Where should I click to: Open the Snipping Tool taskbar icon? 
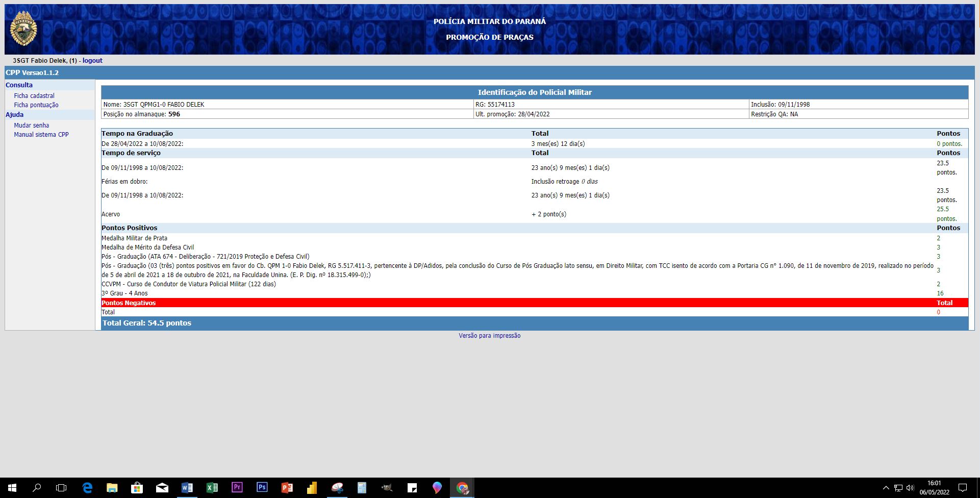pyautogui.click(x=337, y=488)
